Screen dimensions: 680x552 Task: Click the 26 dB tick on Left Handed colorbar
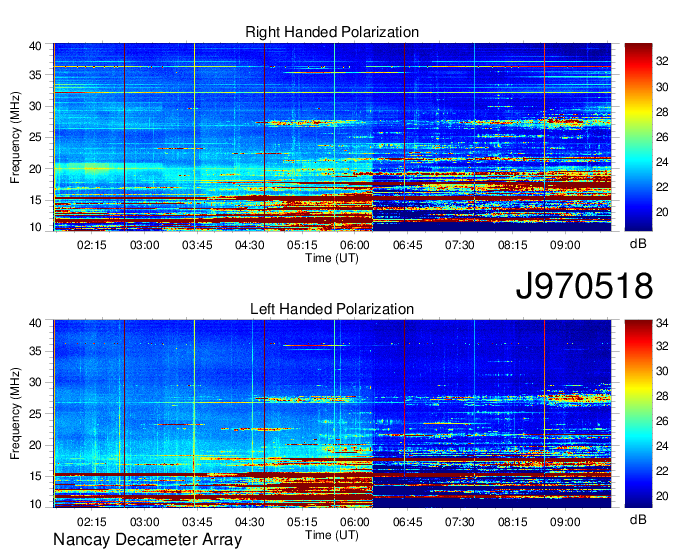tap(662, 421)
